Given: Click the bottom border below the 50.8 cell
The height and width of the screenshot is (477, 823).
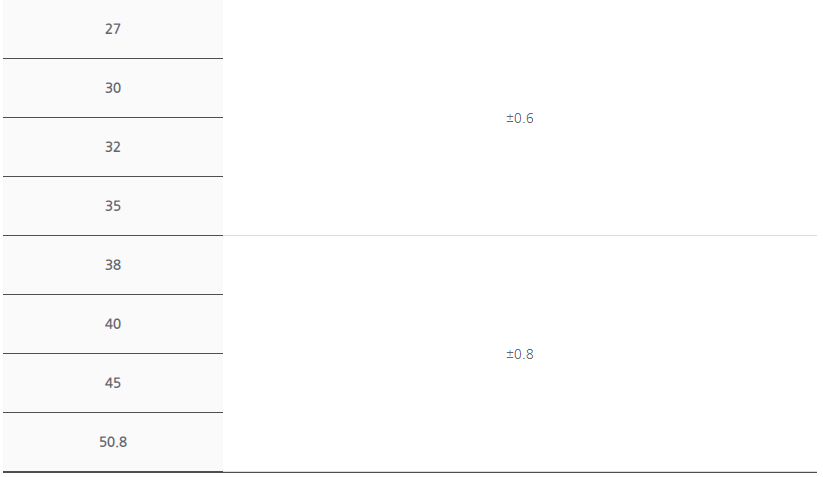Looking at the screenshot, I should [x=113, y=472].
